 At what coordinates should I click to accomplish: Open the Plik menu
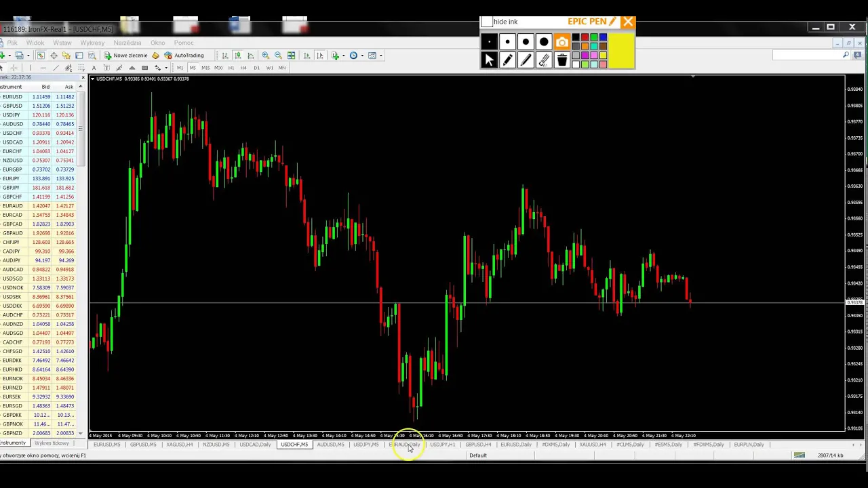pyautogui.click(x=12, y=43)
